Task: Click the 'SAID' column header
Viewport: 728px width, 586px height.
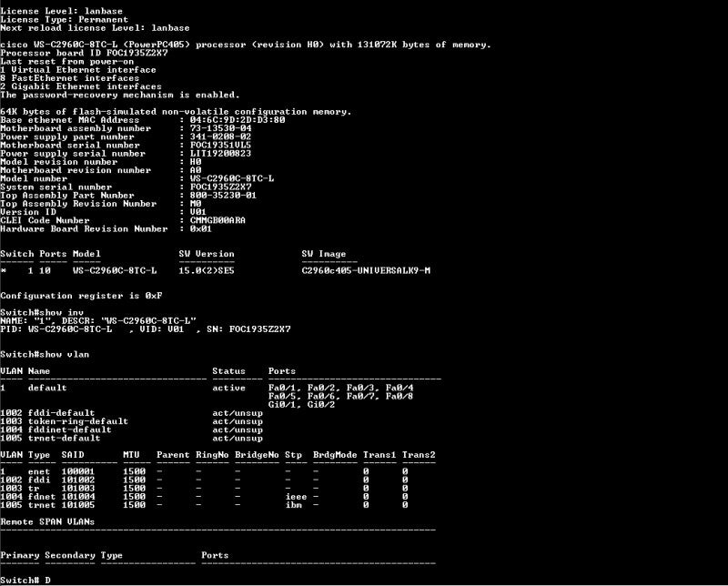Action: pyautogui.click(x=73, y=454)
